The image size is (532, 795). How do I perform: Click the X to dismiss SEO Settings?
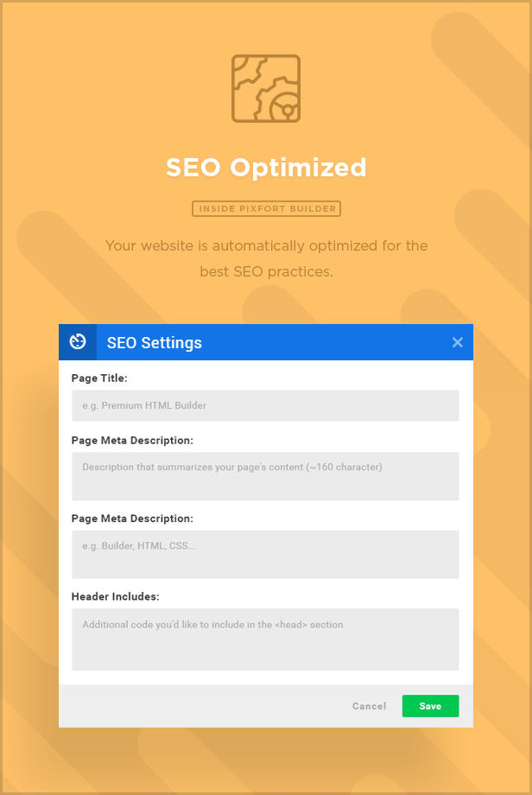pos(457,342)
